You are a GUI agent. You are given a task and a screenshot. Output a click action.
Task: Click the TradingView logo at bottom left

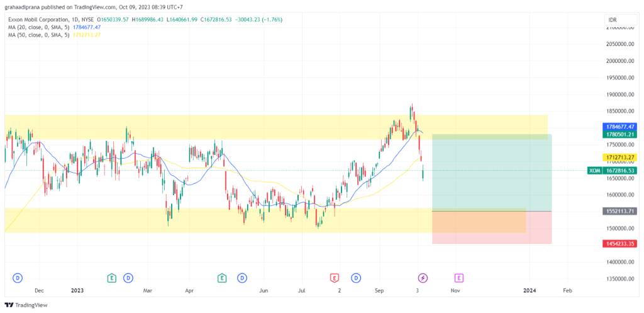(26, 305)
